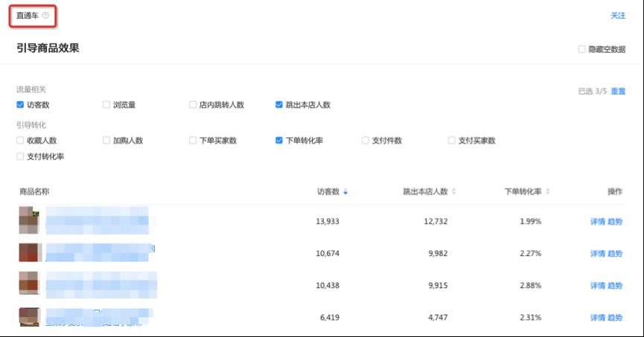Click the help icon next to 直通车
Image resolution: width=644 pixels, height=337 pixels.
45,16
